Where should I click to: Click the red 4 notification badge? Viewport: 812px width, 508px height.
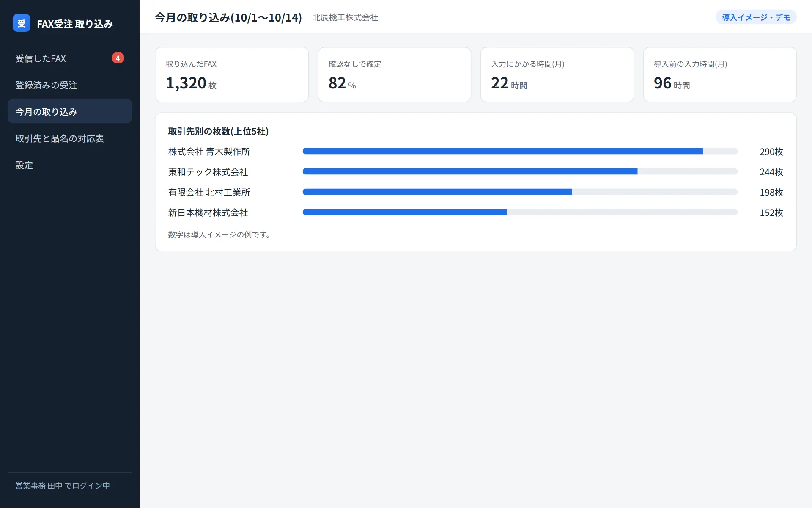pyautogui.click(x=118, y=58)
